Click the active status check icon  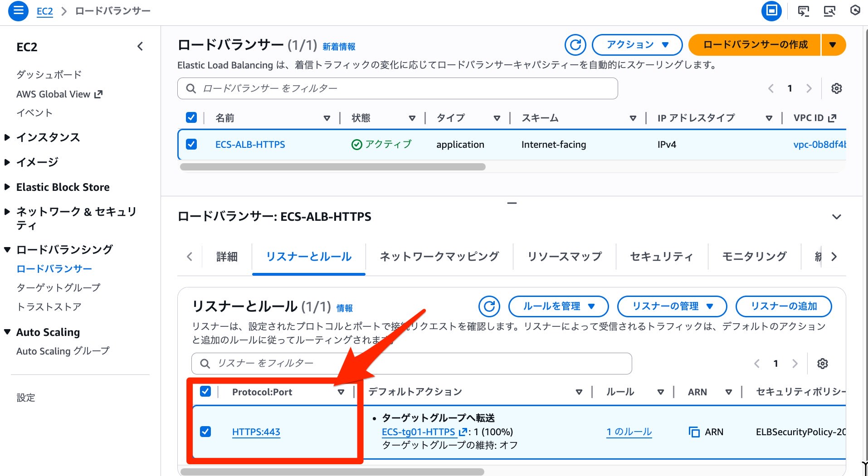tap(357, 145)
